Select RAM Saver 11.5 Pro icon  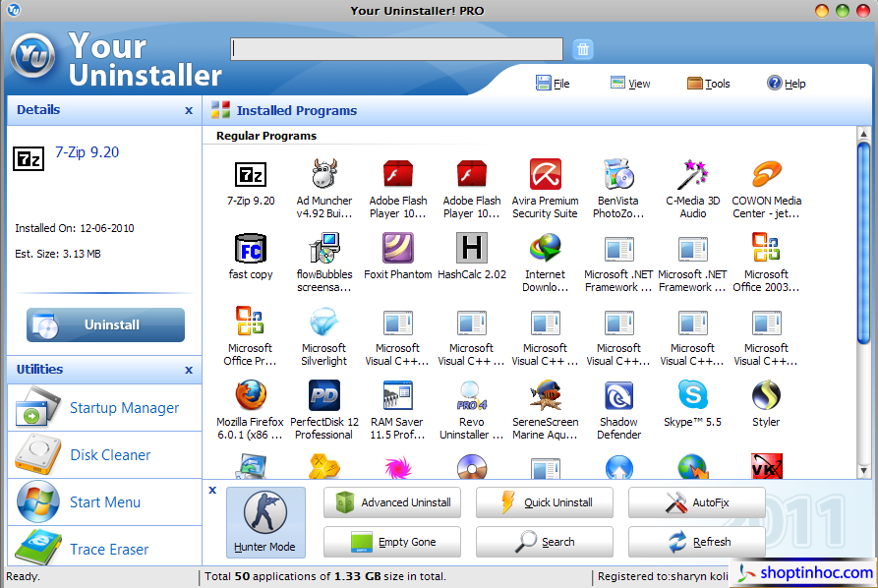click(398, 395)
